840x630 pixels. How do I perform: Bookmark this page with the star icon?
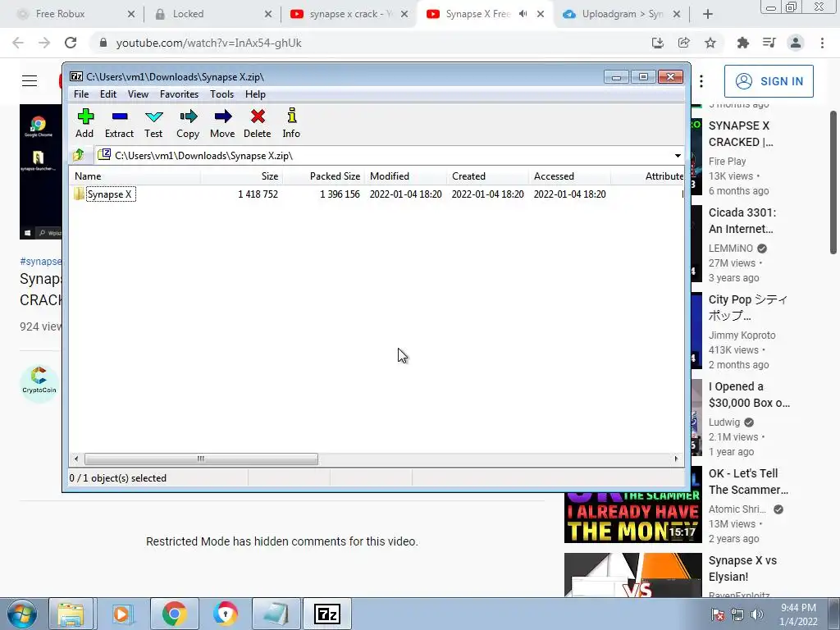(710, 43)
